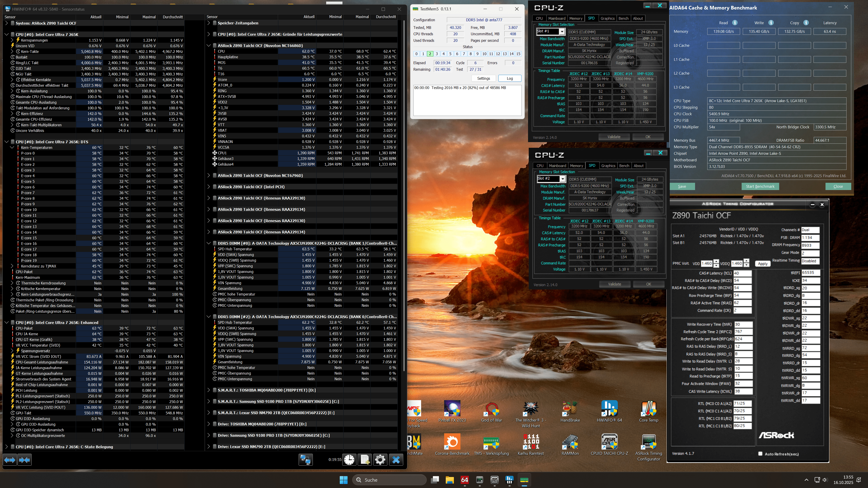Click Start Benchmark button in AIDA64

pos(760,186)
